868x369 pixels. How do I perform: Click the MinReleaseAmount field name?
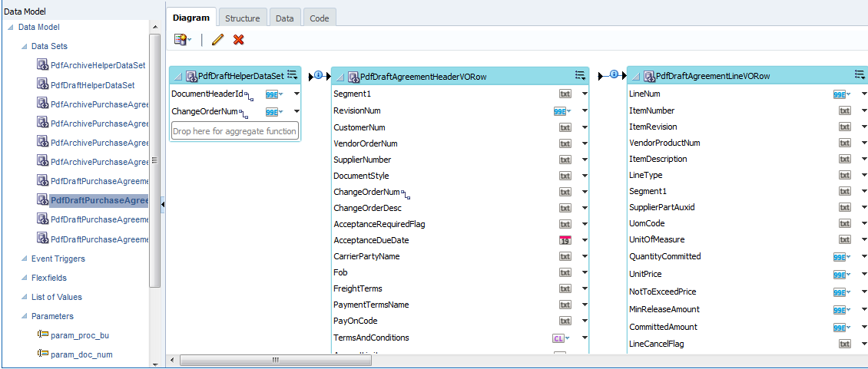pos(664,309)
